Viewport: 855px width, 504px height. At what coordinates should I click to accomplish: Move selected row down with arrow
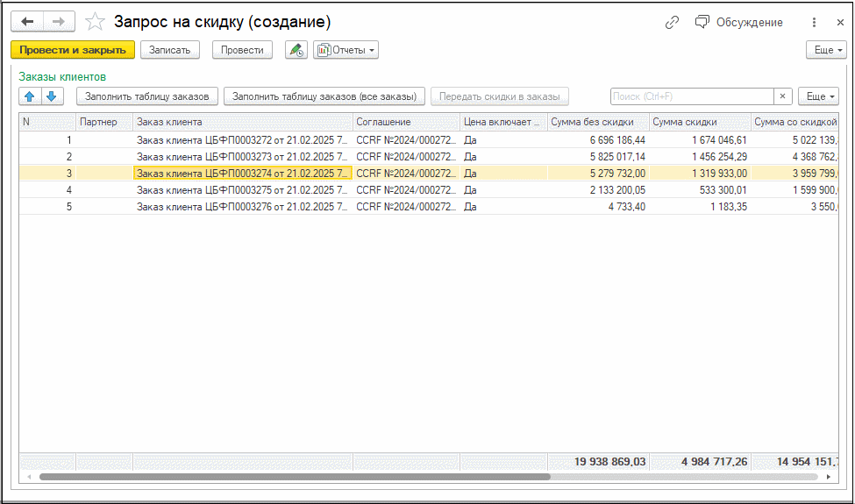[x=52, y=96]
